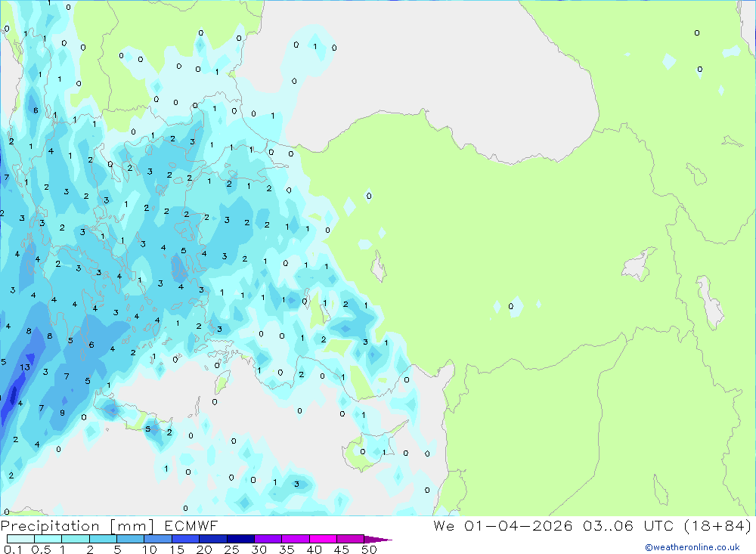756x554 pixels.
Task: Click the legend scale label '25'
Action: (x=231, y=549)
